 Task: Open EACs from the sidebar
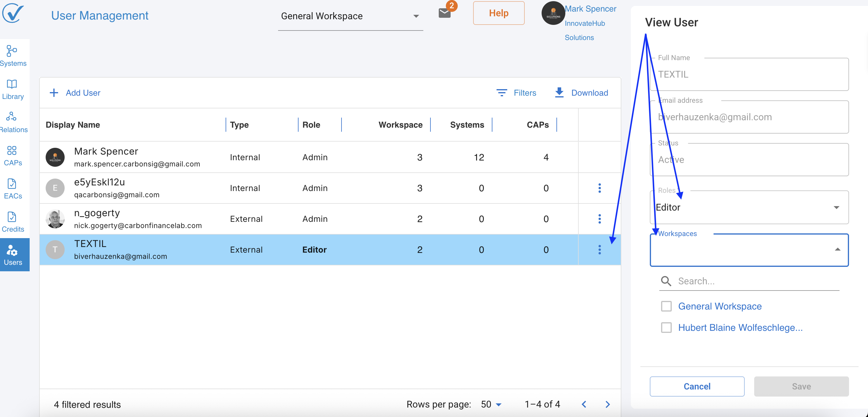(12, 189)
